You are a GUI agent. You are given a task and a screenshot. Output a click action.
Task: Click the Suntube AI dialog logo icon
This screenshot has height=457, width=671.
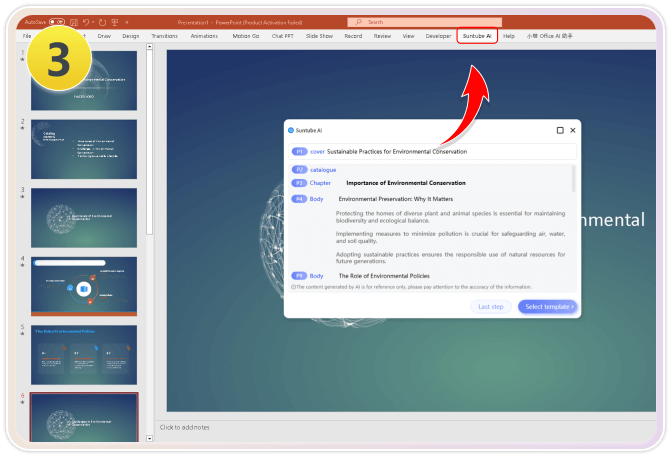point(291,130)
